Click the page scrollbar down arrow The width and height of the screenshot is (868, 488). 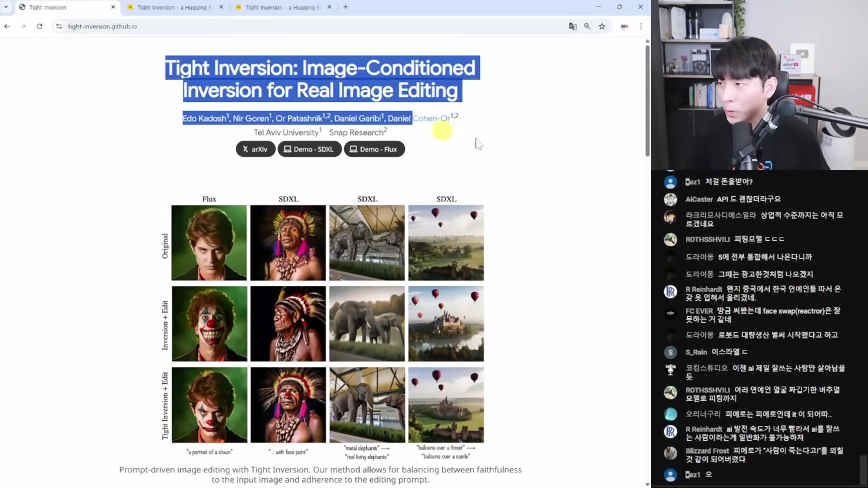coord(648,484)
